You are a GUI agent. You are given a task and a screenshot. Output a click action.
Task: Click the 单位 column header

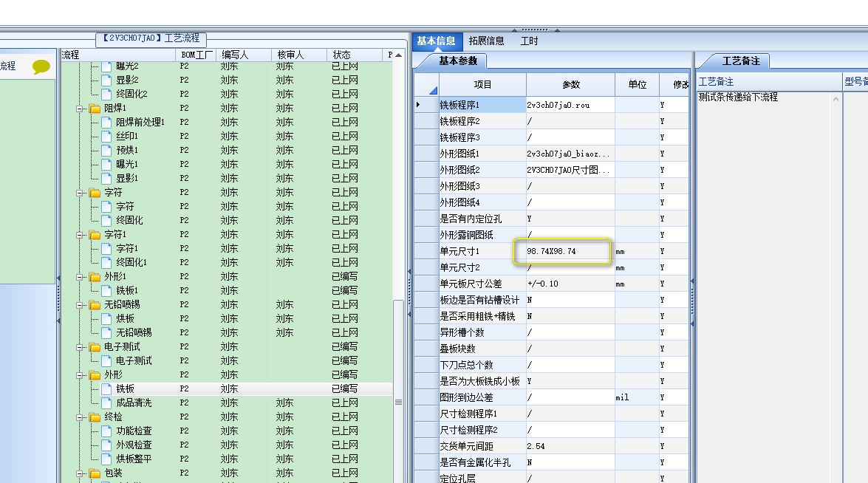[638, 85]
